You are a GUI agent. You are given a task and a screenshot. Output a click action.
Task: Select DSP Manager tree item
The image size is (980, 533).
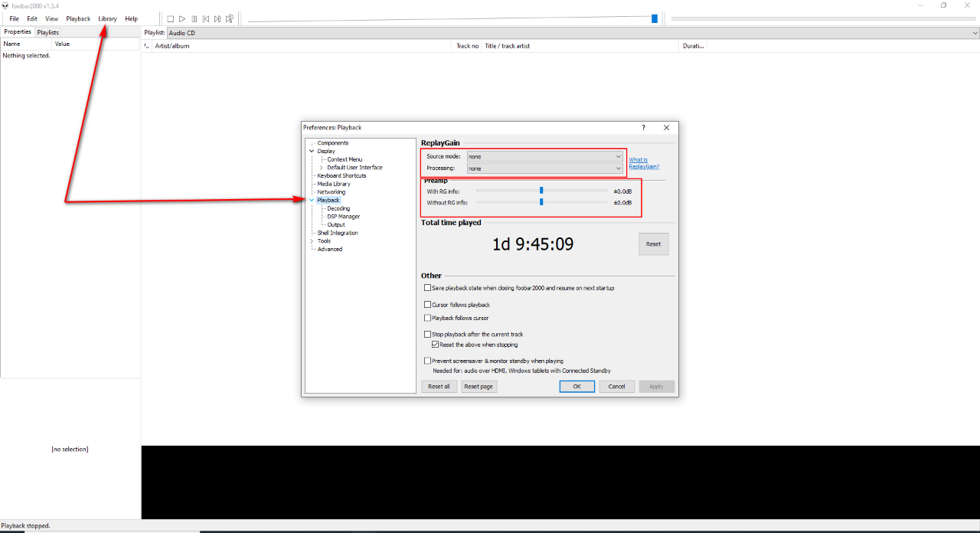[x=344, y=217]
